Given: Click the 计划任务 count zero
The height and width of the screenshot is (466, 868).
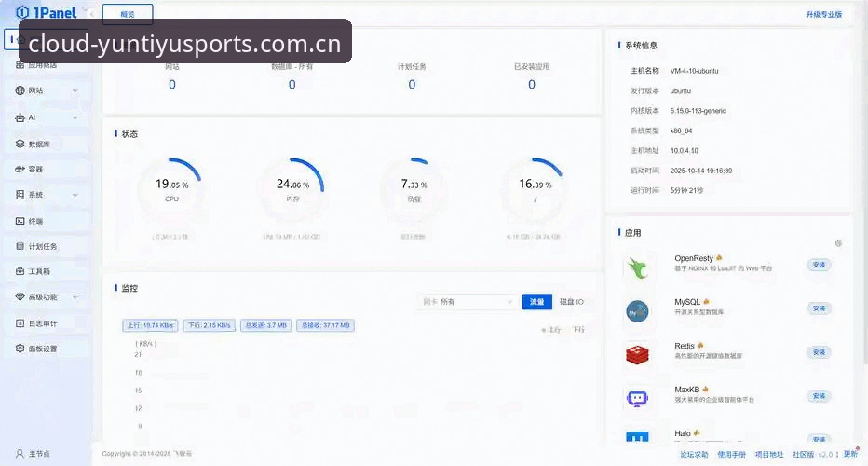Looking at the screenshot, I should [x=412, y=85].
